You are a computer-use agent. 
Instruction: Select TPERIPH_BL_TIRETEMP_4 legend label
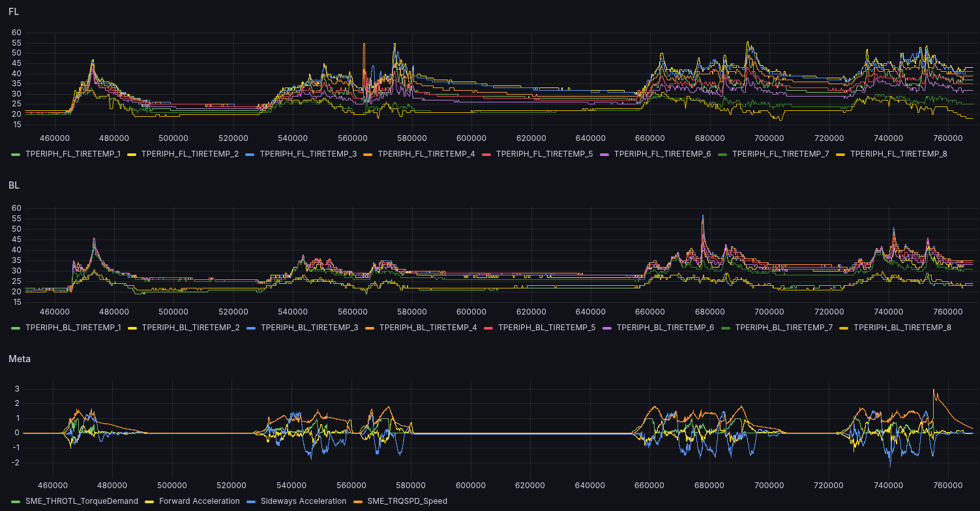[428, 327]
